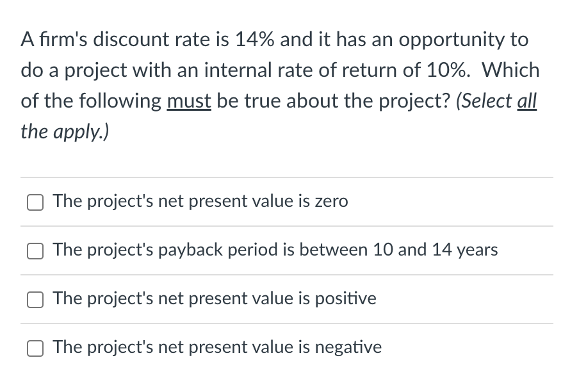Check the "net present value is zero" checkbox
579x392 pixels.
click(x=35, y=202)
